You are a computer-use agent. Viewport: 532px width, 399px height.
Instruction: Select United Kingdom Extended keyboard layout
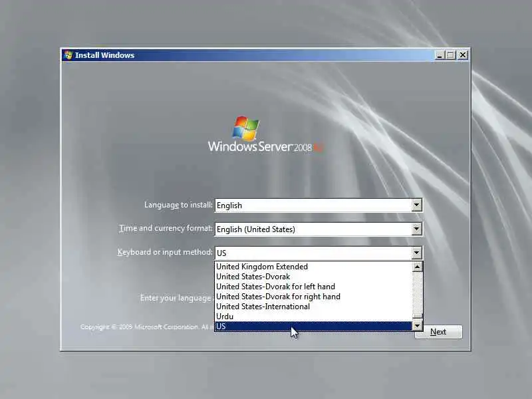click(313, 267)
